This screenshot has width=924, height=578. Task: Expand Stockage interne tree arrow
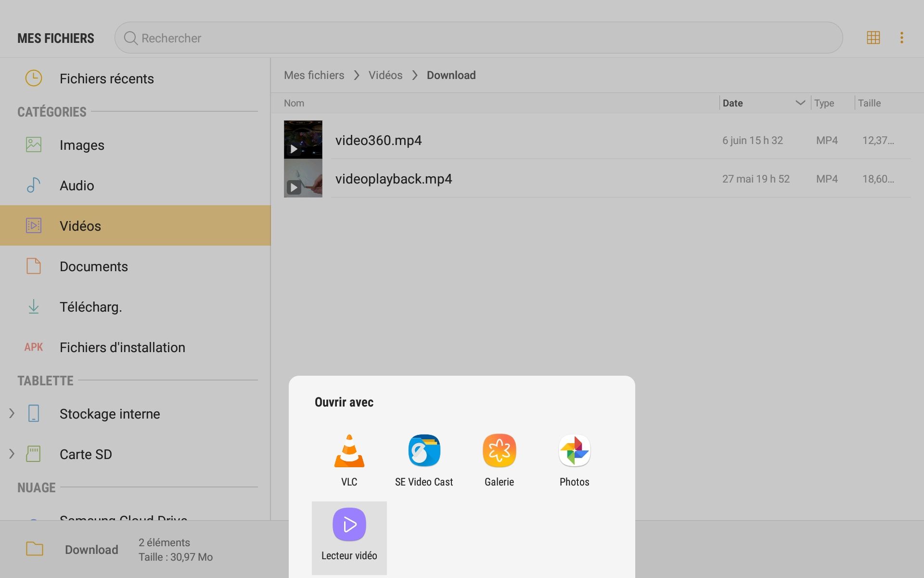12,413
